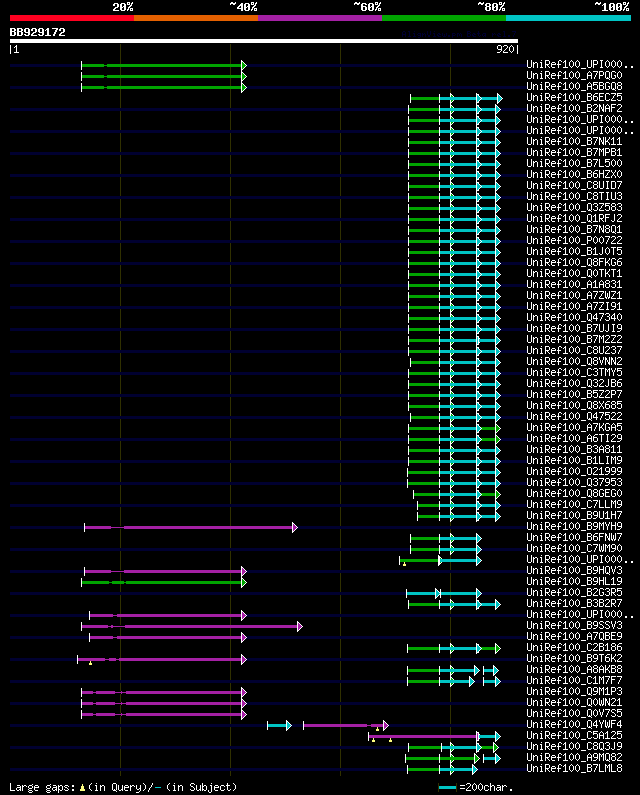Viewport: 640px width, 795px height.
Task: Click the cyan 200char scale bar legend
Action: click(447, 787)
